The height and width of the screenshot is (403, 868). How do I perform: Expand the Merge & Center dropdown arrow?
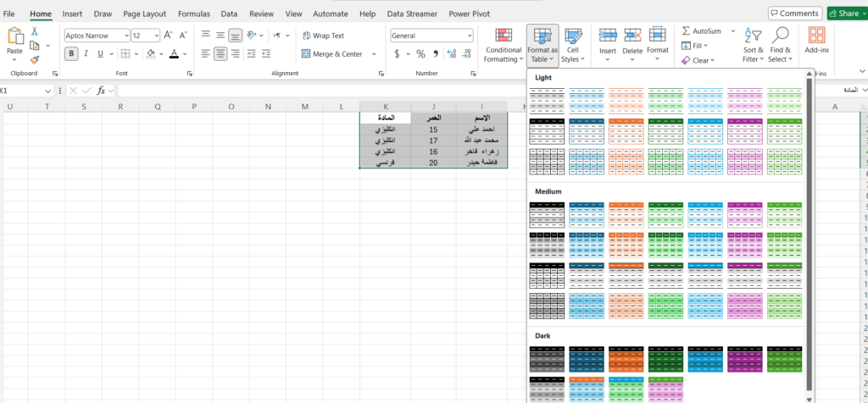click(x=370, y=54)
